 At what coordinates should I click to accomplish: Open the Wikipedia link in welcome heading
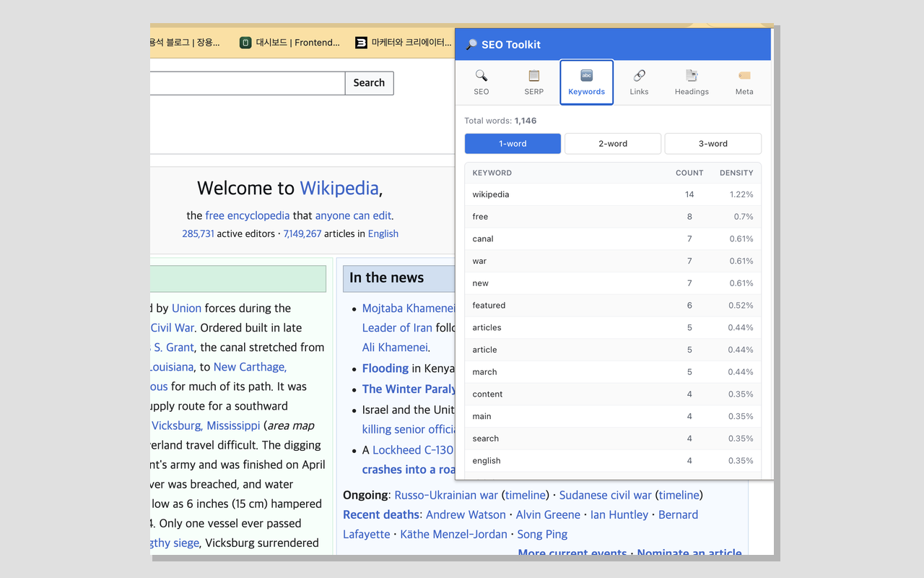(339, 188)
